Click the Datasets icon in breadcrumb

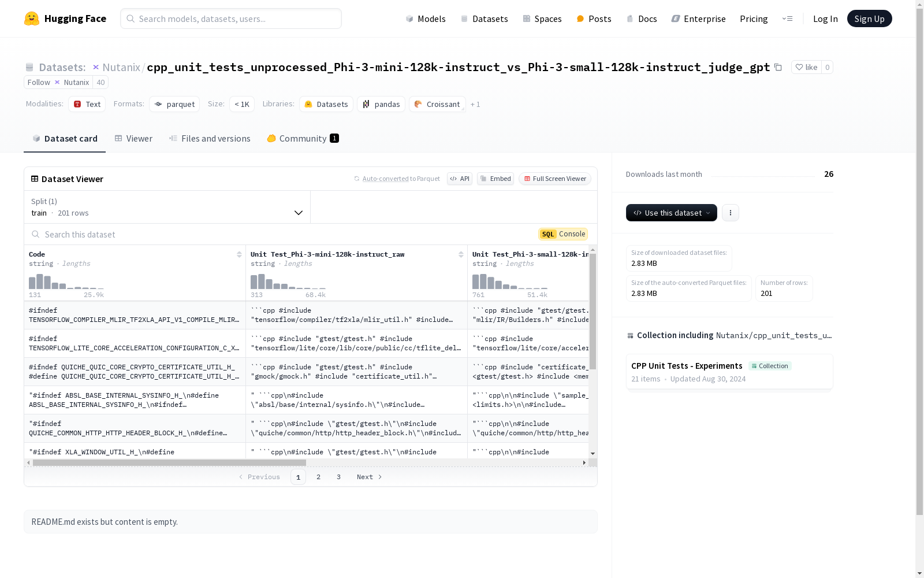29,67
